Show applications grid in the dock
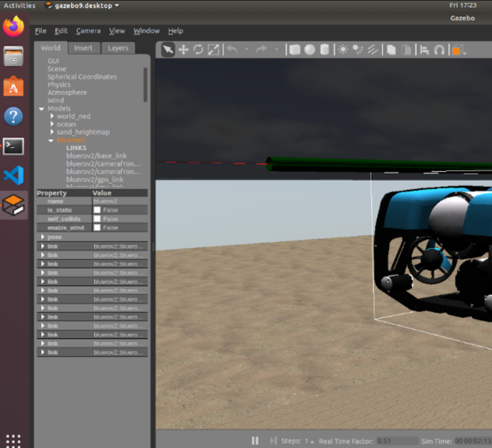 13,441
